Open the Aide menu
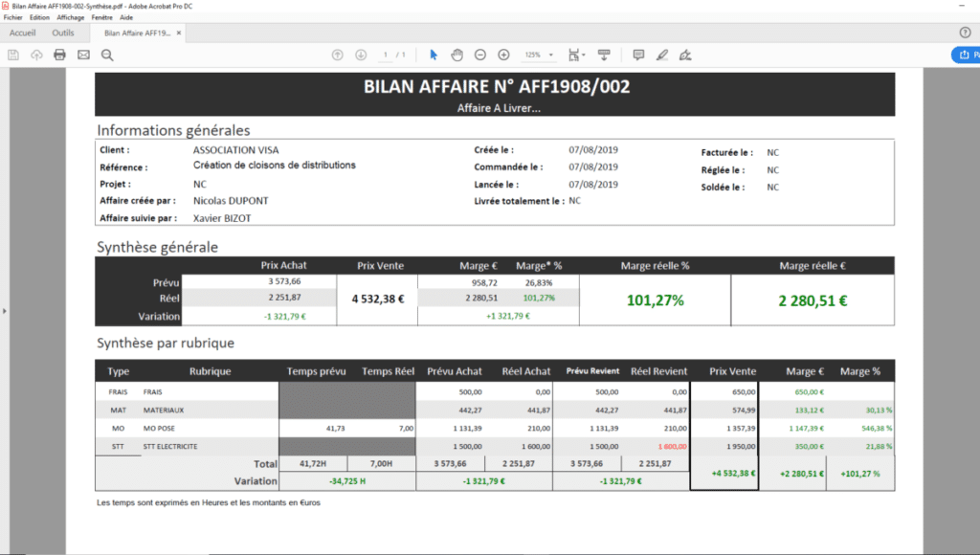The width and height of the screenshot is (980, 555). (x=126, y=17)
